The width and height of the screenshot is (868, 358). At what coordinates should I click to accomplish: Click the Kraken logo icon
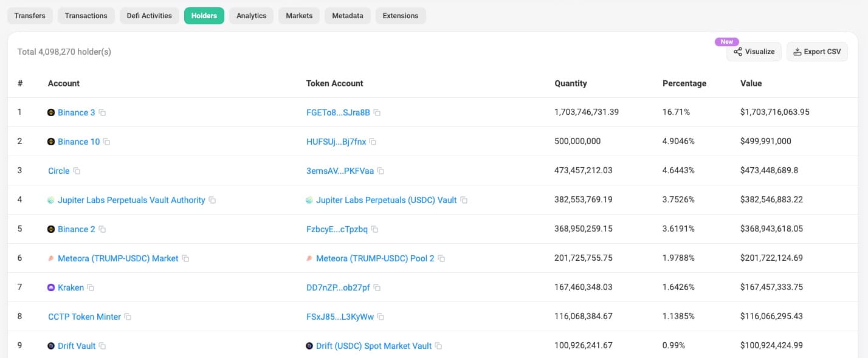51,287
